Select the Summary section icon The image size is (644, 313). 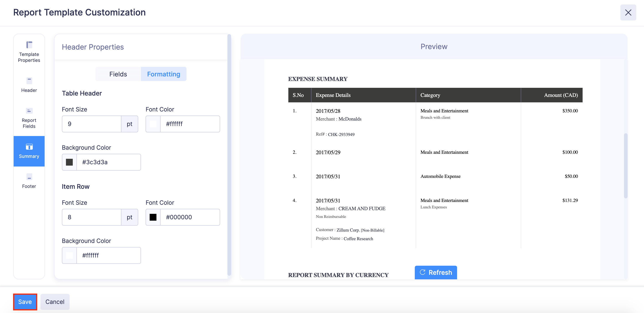(x=29, y=147)
